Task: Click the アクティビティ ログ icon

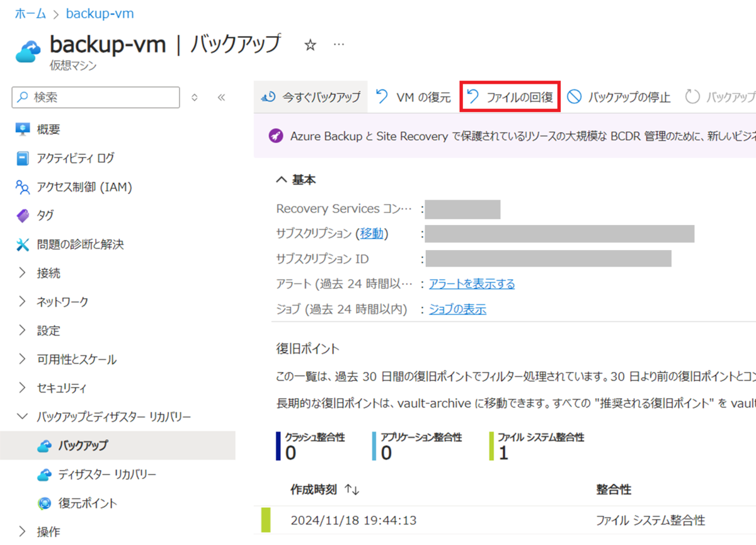Action: [23, 158]
